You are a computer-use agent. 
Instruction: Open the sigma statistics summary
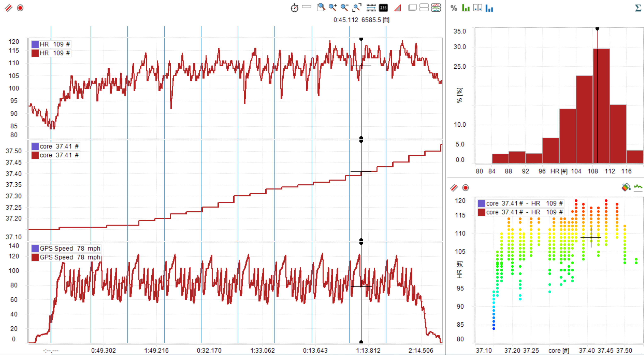pyautogui.click(x=638, y=8)
